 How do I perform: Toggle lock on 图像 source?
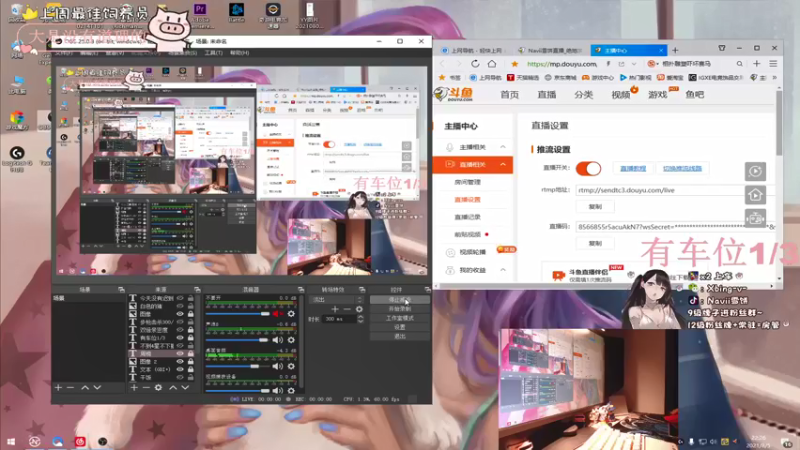click(190, 314)
